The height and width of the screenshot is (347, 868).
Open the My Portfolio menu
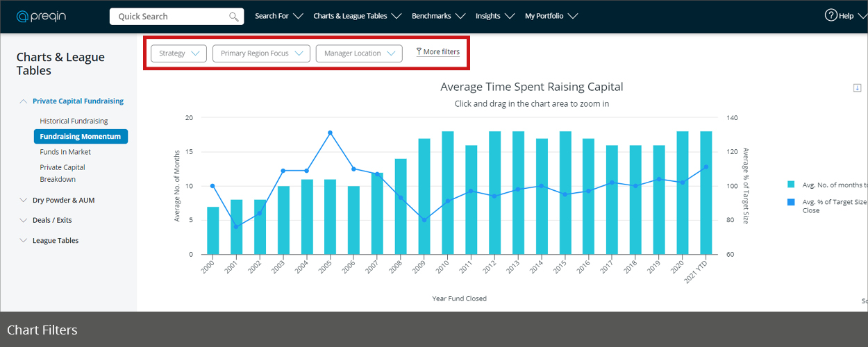[551, 16]
